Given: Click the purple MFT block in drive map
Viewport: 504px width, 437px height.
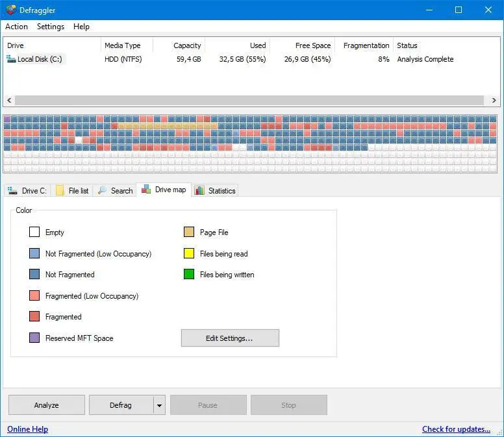Looking at the screenshot, I should [x=7, y=119].
